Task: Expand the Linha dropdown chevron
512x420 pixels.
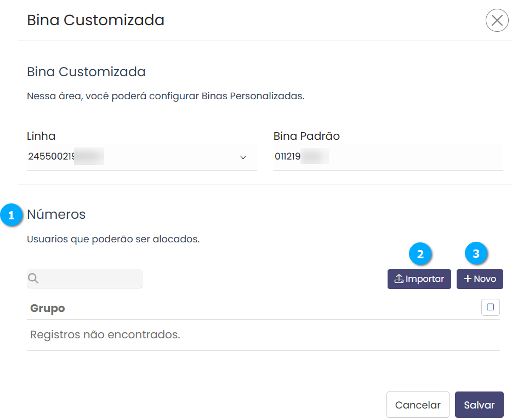Action: 243,157
